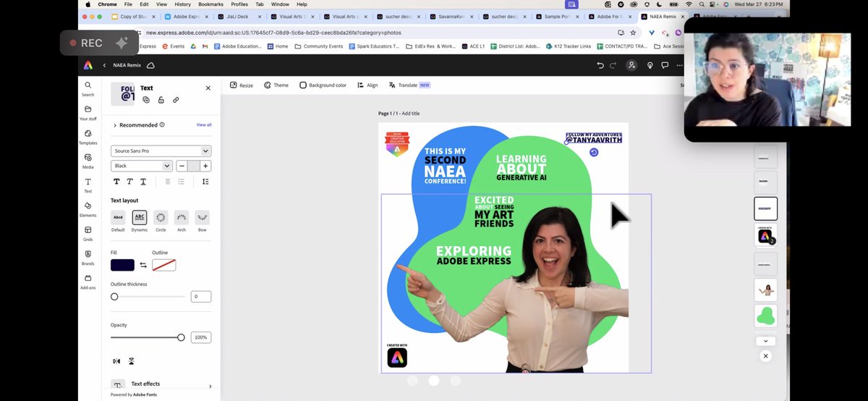Screen dimensions: 868x401
Task: Open the invite collaborators icon
Action: pyautogui.click(x=631, y=65)
